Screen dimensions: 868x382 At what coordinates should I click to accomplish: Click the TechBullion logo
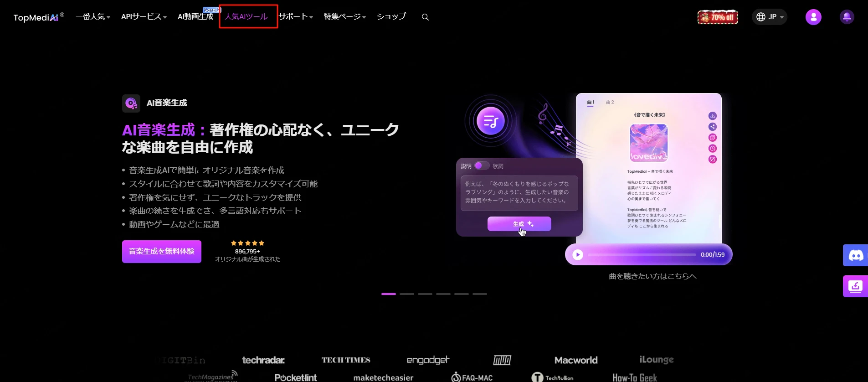[552, 377]
